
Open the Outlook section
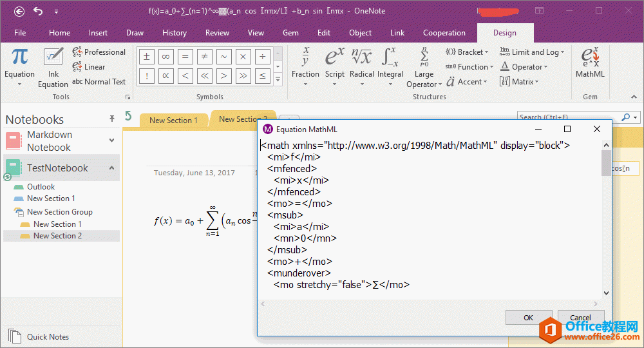pos(41,187)
